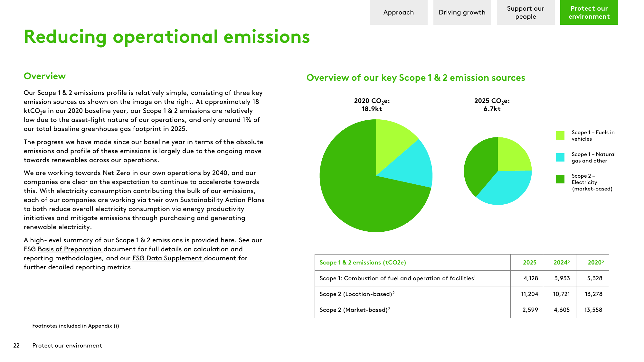Viewport: 644px width, 362px height.
Task: Click the Natural gas and other legend swatch
Action: tap(560, 157)
